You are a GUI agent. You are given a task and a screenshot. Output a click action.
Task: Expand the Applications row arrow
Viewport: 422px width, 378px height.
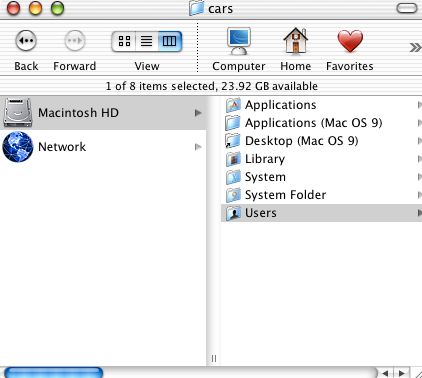click(419, 105)
